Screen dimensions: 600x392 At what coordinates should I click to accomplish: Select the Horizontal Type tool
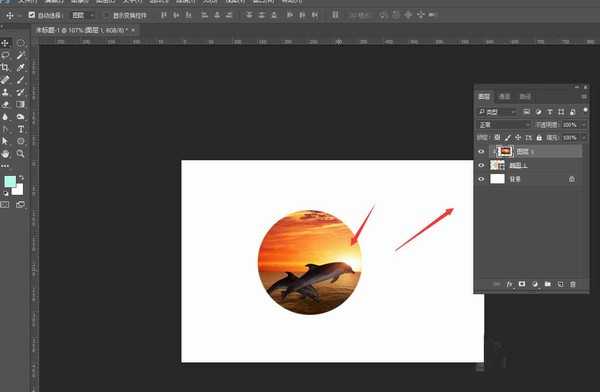(21, 129)
